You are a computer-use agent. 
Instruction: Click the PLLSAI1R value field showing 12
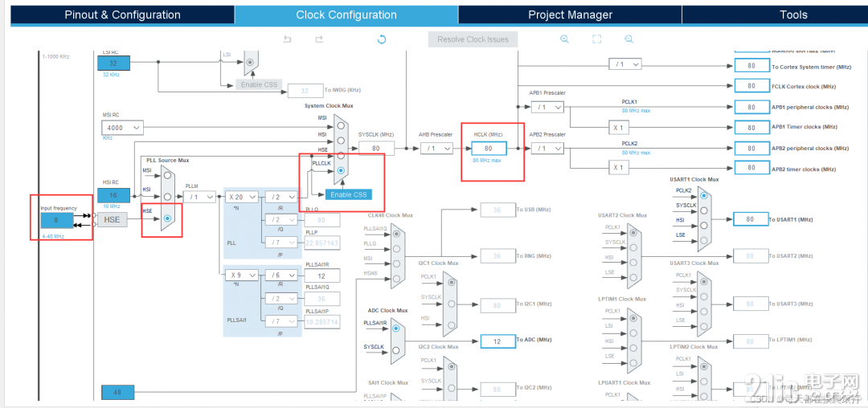322,275
